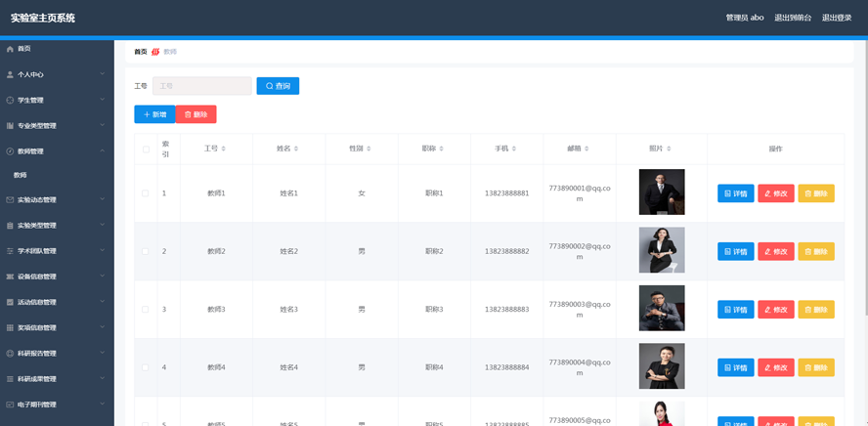Click 管理员 abo in the header

[x=745, y=18]
